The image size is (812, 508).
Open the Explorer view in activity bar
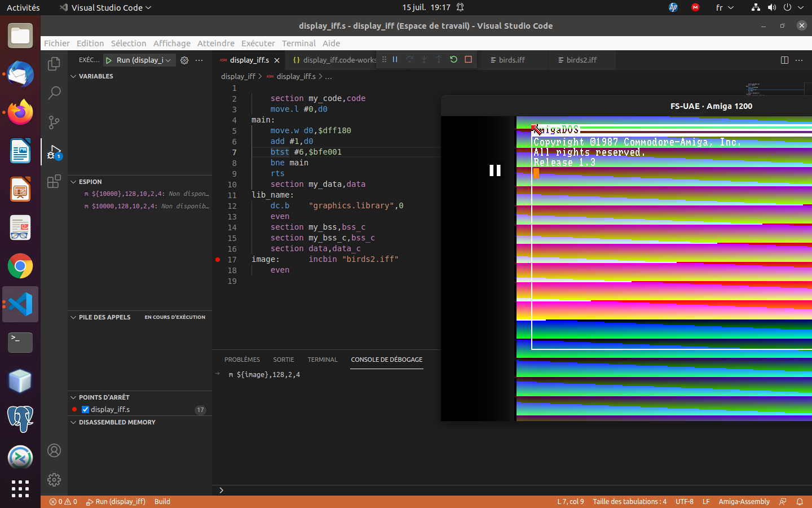pyautogui.click(x=54, y=64)
